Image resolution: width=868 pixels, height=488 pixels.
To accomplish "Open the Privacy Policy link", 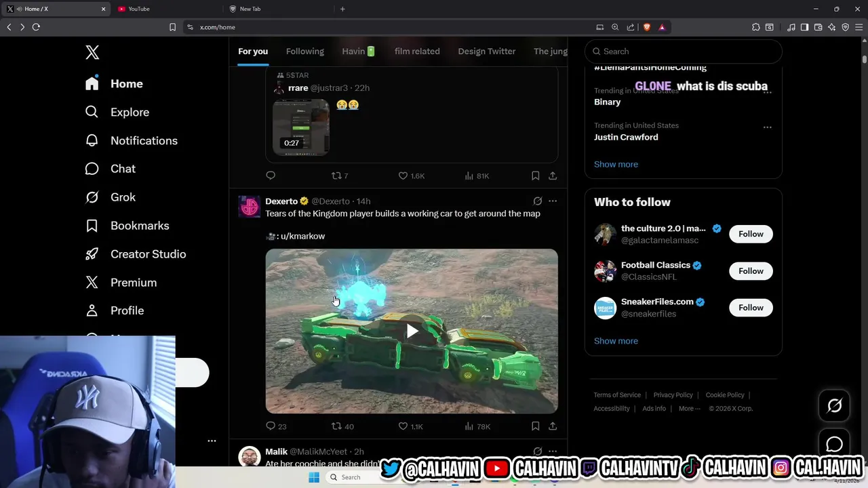I will (x=673, y=395).
